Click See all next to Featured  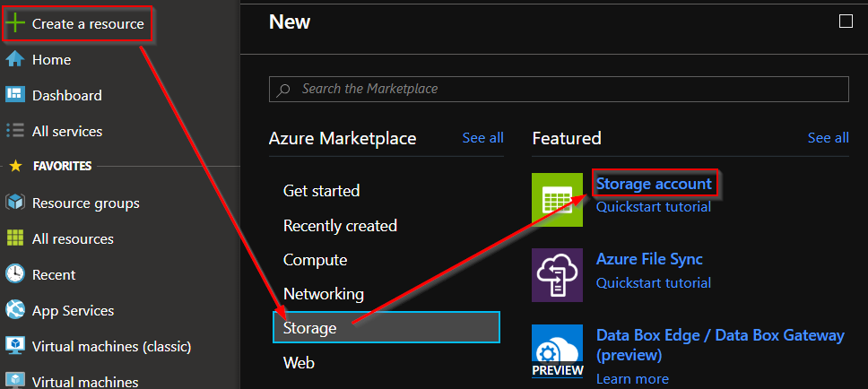[x=829, y=138]
